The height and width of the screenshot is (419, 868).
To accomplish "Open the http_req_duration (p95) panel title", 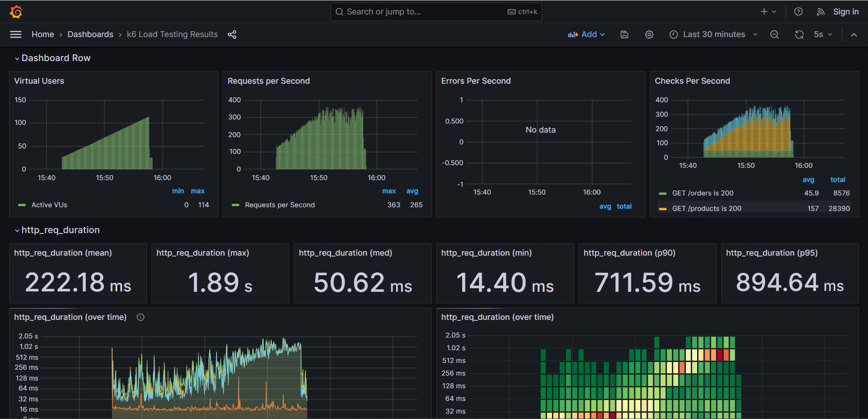I will [x=772, y=253].
